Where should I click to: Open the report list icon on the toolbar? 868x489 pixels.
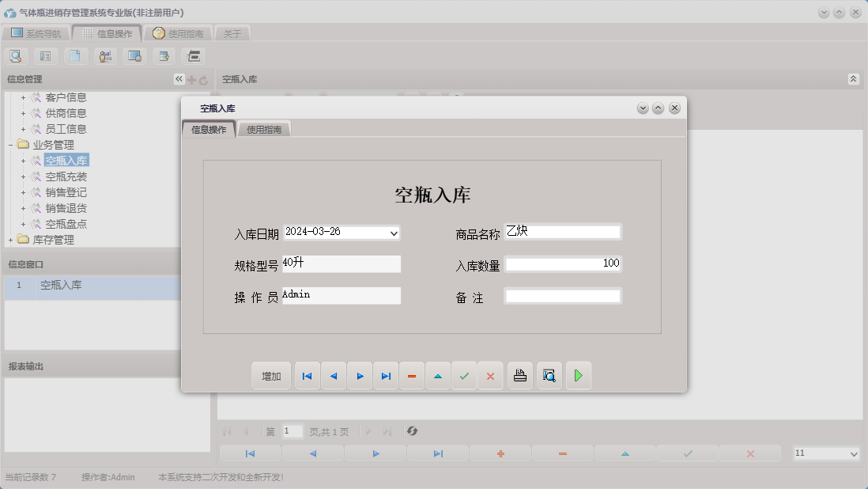click(x=45, y=55)
